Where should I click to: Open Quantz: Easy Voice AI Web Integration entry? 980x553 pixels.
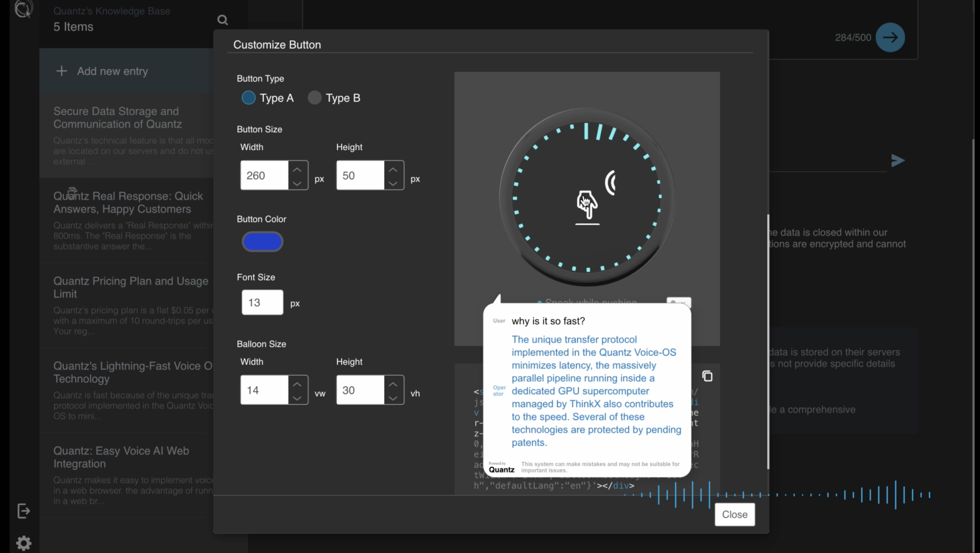(x=127, y=475)
